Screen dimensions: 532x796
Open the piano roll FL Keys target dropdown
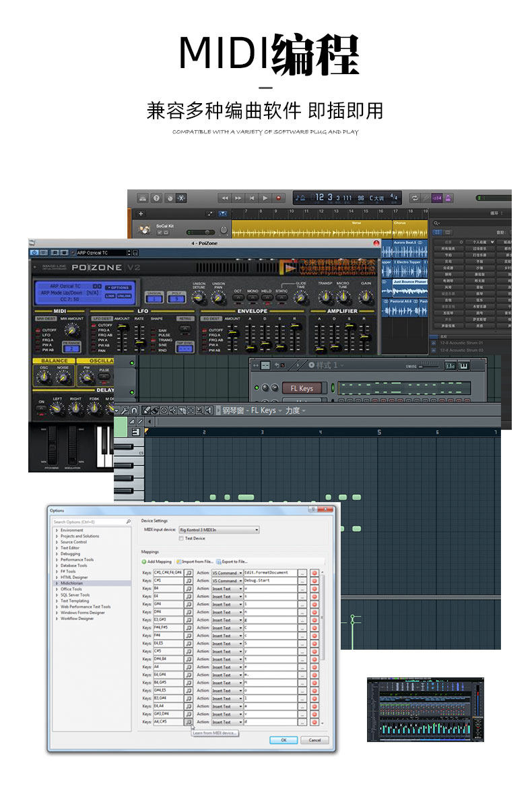coord(265,410)
